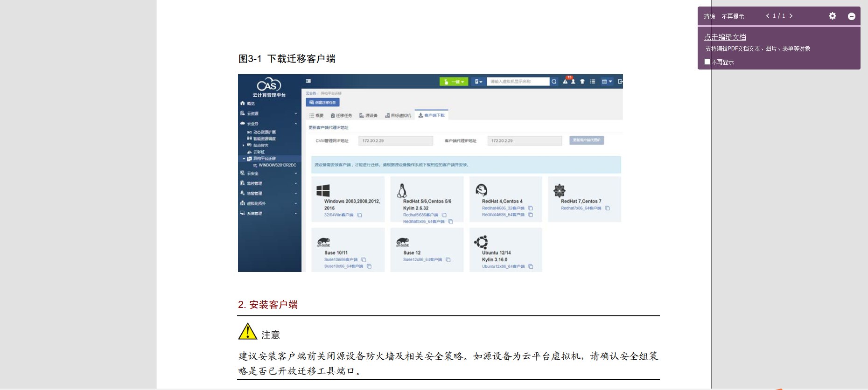Switch to the 客户端下载 tab
Screen dimensions: 868x390
point(432,115)
